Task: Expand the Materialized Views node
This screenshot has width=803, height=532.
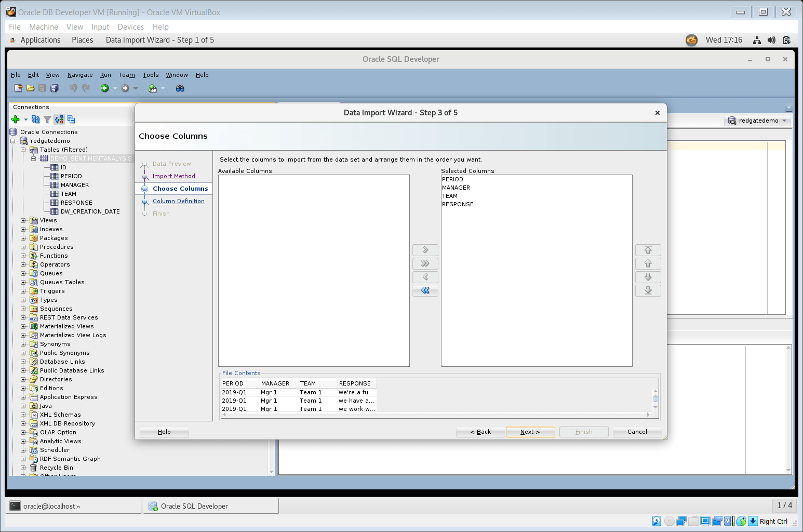Action: 23,326
